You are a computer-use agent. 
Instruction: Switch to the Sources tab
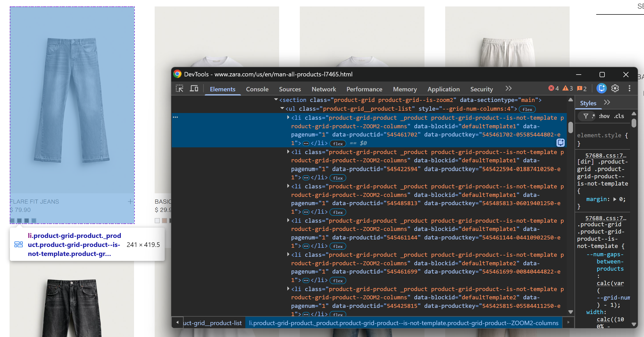pos(290,89)
